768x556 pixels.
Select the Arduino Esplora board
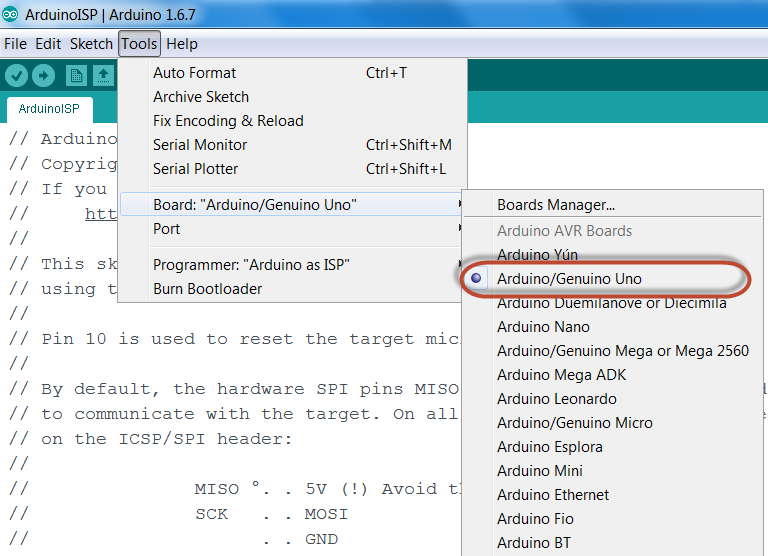tap(613, 447)
